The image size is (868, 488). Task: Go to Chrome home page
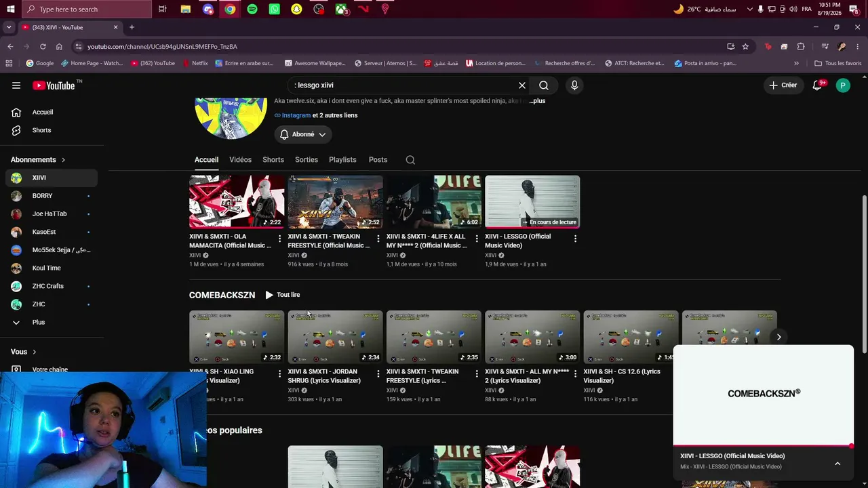[59, 47]
